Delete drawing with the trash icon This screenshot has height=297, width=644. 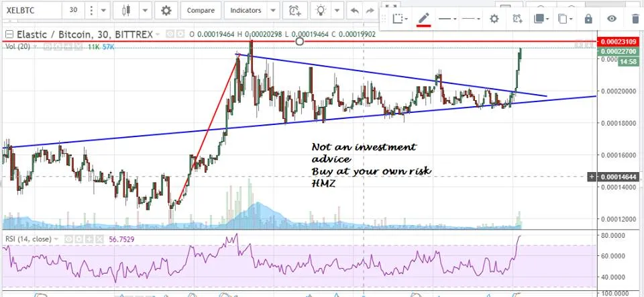click(x=635, y=19)
